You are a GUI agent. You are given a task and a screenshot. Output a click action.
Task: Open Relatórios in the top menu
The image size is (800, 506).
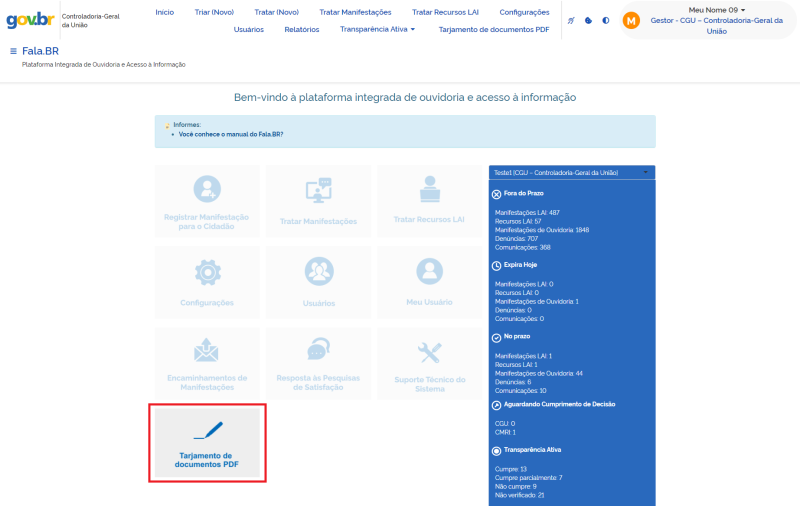[302, 29]
